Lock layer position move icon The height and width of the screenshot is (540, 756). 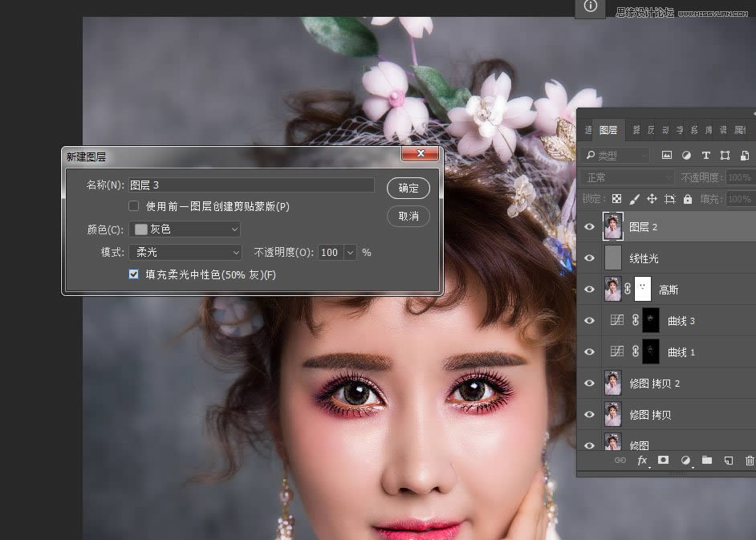(x=652, y=199)
